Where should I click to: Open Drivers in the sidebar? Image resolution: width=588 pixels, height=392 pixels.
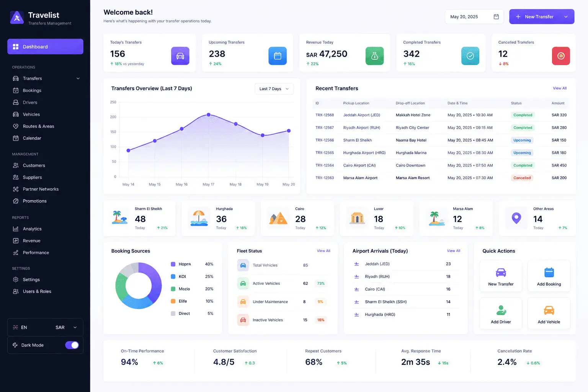coord(45,102)
